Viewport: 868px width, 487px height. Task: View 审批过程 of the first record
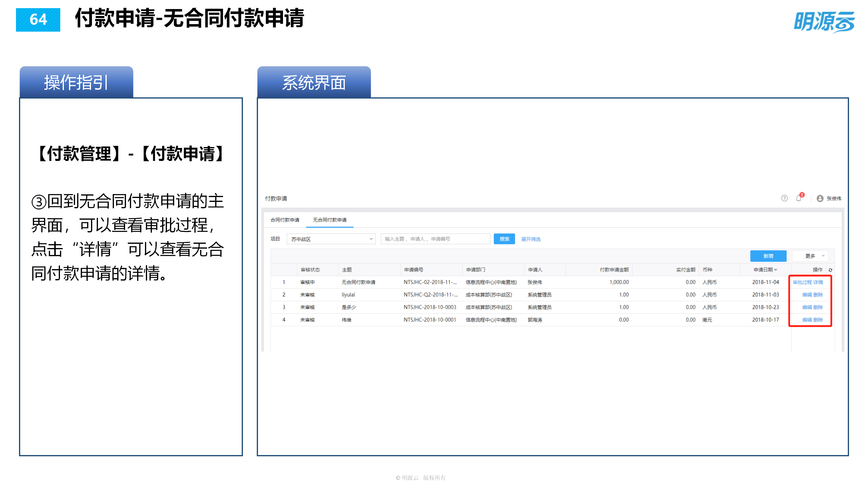tap(802, 282)
